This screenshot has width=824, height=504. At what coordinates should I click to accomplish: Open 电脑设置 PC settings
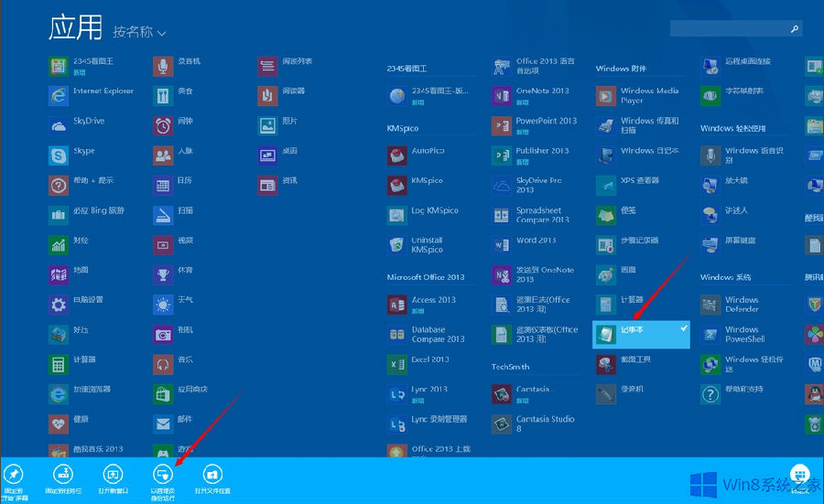[76, 305]
